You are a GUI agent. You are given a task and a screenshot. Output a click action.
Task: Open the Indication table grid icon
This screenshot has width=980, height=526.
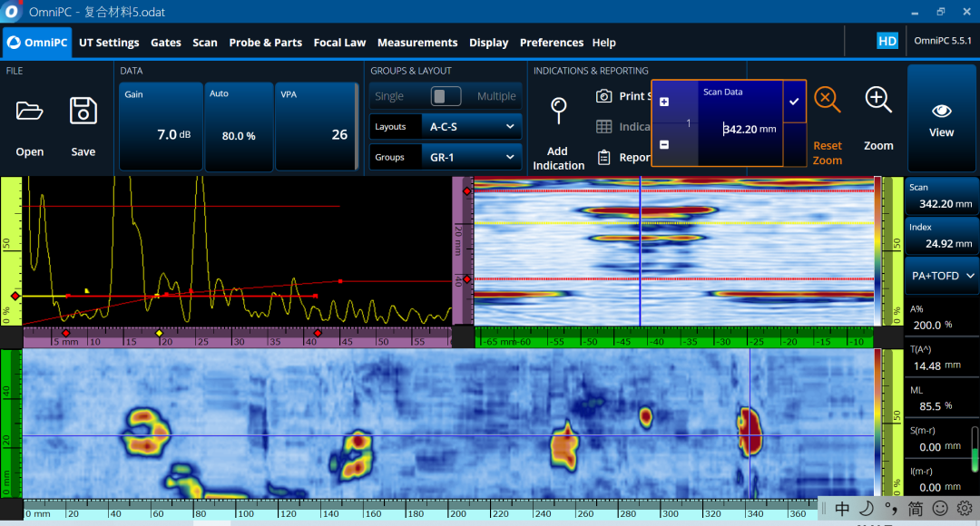(603, 127)
